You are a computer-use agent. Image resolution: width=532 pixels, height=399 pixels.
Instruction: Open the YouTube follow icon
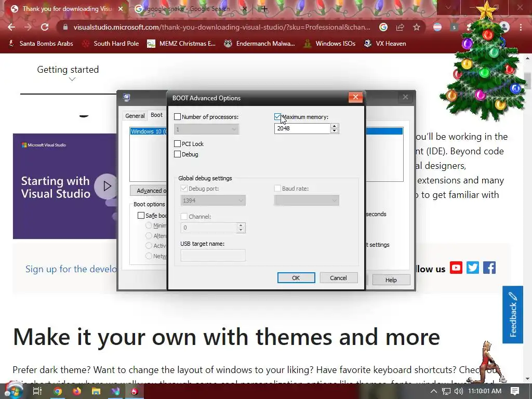tap(456, 268)
